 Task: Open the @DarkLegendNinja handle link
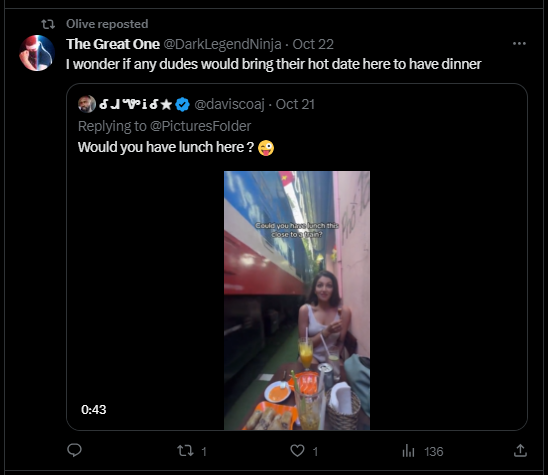pyautogui.click(x=222, y=44)
